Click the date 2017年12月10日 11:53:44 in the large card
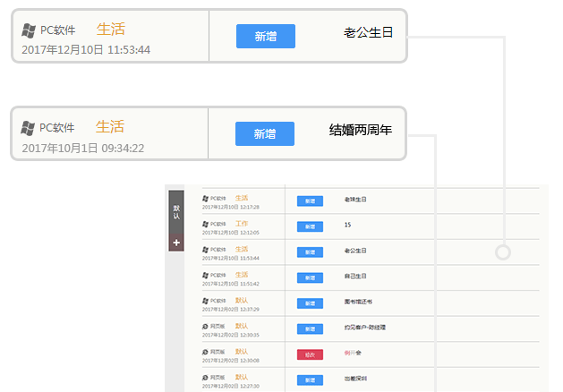Screen dimensions: 563x392 pyautogui.click(x=86, y=50)
